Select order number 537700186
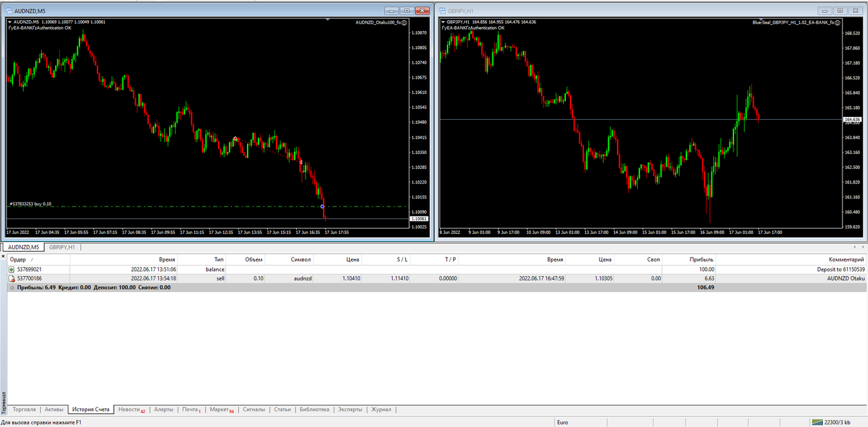The width and height of the screenshot is (868, 427). pyautogui.click(x=30, y=278)
